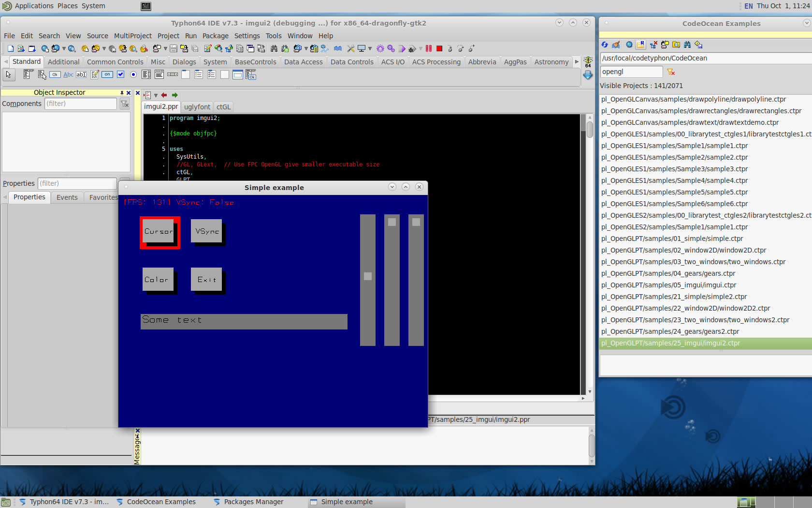Click the Components filter field in Object Inspector
Image resolution: width=812 pixels, height=508 pixels.
point(81,104)
